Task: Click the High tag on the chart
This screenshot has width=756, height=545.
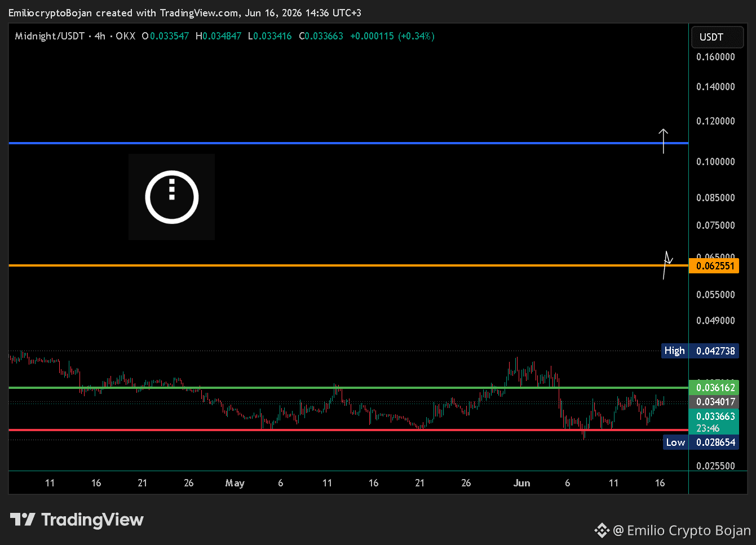Action: (x=674, y=351)
